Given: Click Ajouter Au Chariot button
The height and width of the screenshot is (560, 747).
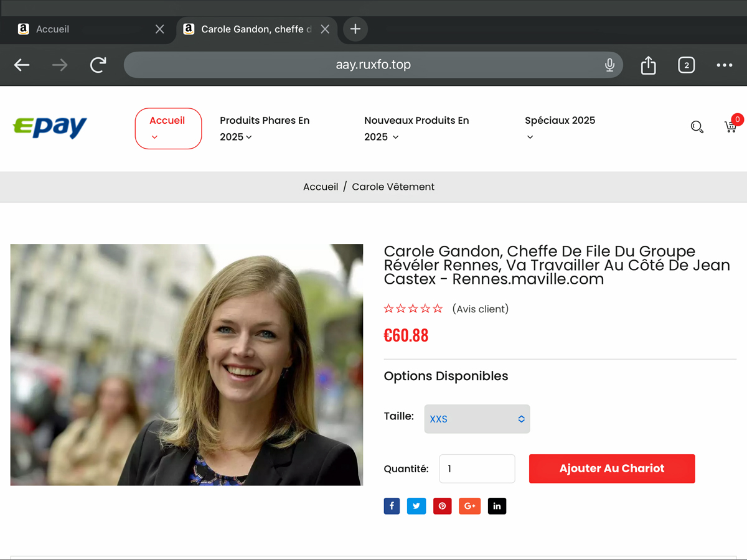Looking at the screenshot, I should pos(611,469).
